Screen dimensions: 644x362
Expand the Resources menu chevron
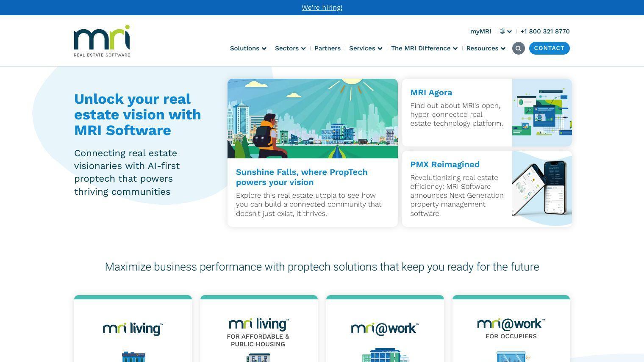coord(503,49)
